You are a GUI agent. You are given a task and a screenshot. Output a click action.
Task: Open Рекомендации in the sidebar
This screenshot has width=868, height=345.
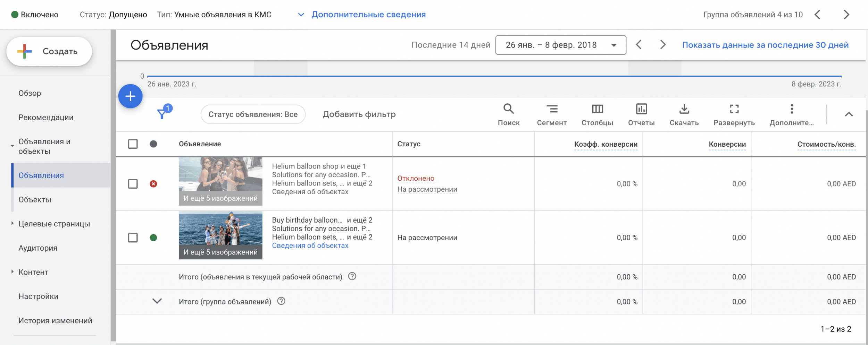click(x=46, y=118)
